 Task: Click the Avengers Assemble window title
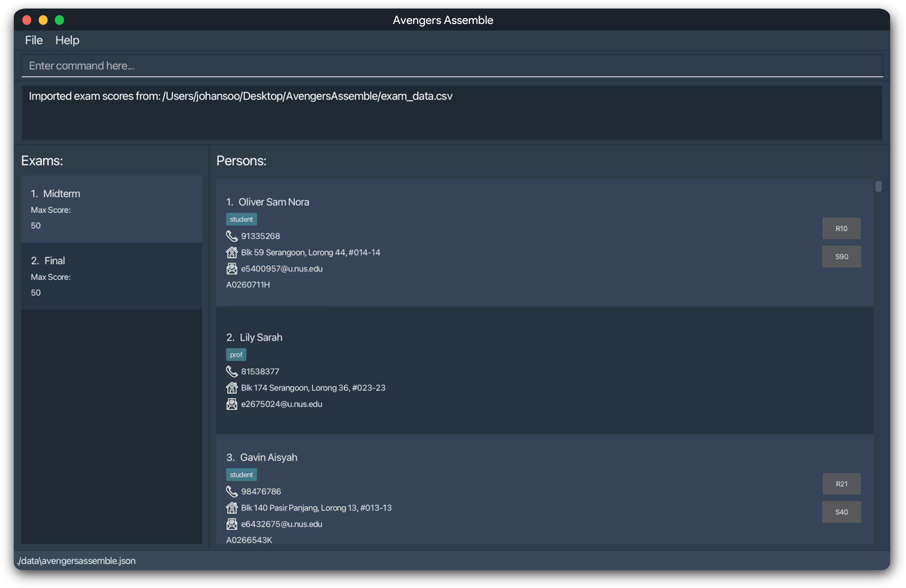443,20
